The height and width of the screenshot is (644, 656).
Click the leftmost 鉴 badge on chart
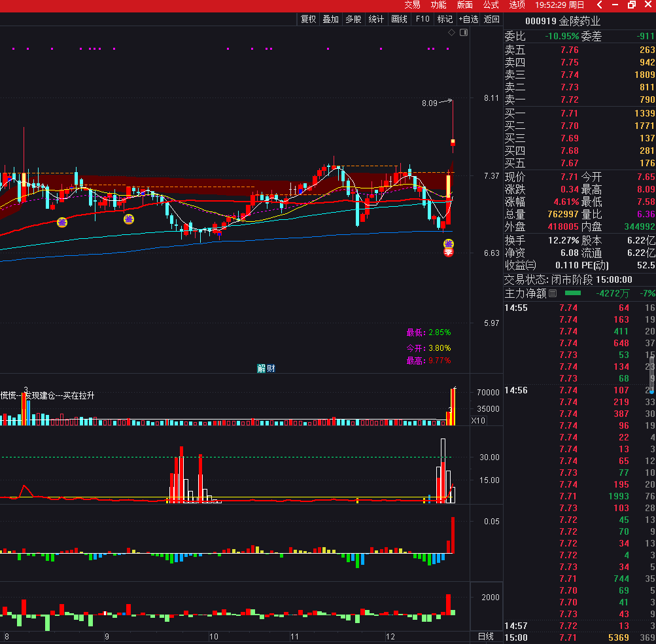(x=62, y=223)
